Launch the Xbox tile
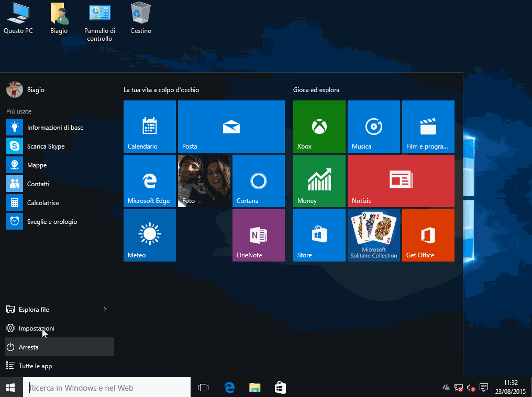 319,127
